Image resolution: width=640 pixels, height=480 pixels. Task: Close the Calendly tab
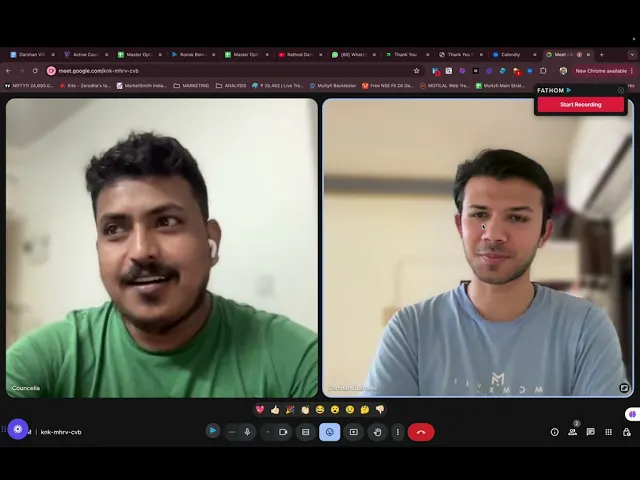click(x=535, y=55)
